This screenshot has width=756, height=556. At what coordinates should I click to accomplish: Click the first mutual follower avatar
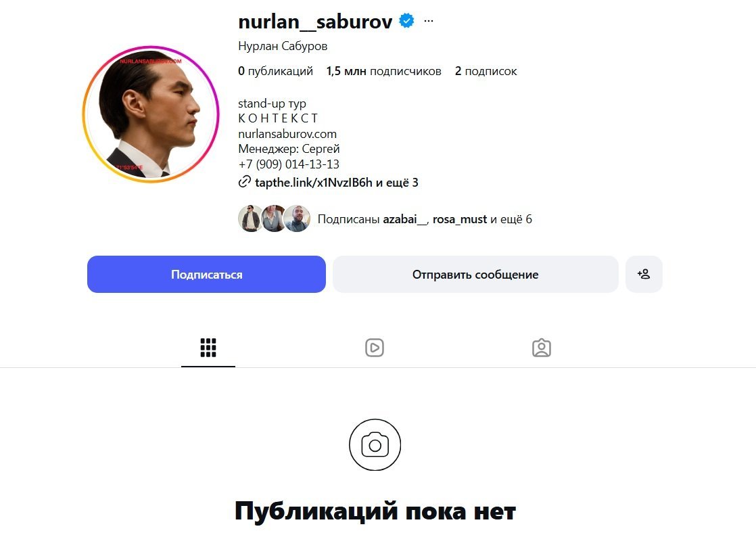pyautogui.click(x=250, y=218)
